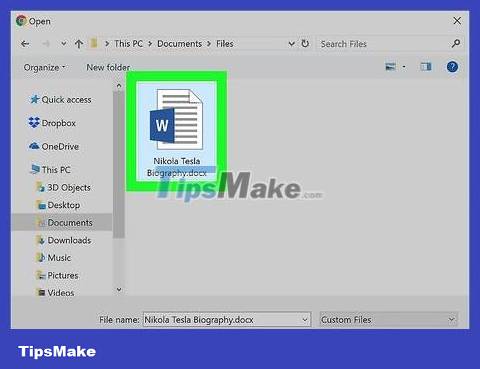Select Documents in address path
The image size is (480, 369).
(179, 44)
